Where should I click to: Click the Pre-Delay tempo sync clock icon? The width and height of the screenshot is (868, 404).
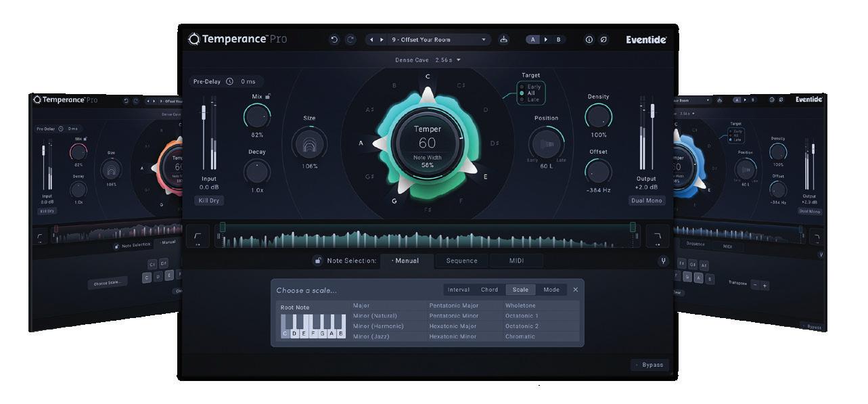coord(229,82)
